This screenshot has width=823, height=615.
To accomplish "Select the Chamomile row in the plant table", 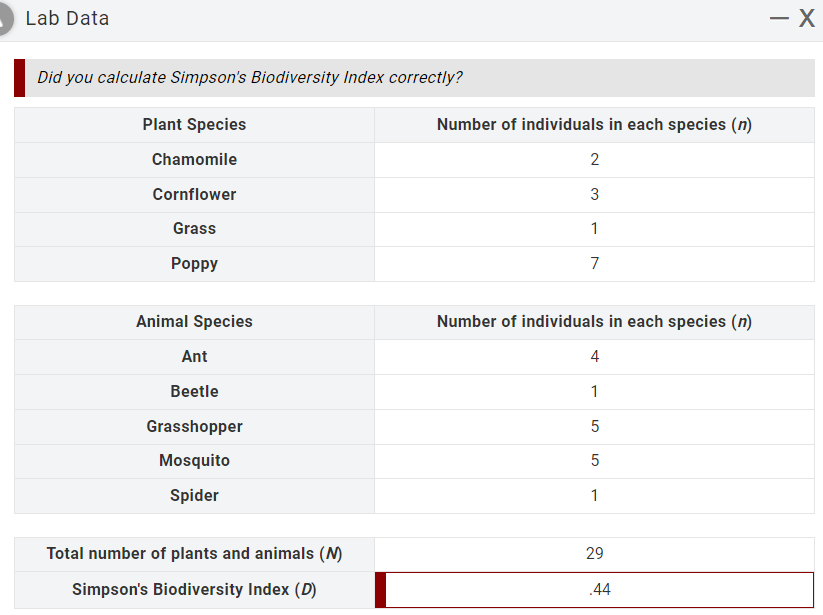I will point(194,159).
